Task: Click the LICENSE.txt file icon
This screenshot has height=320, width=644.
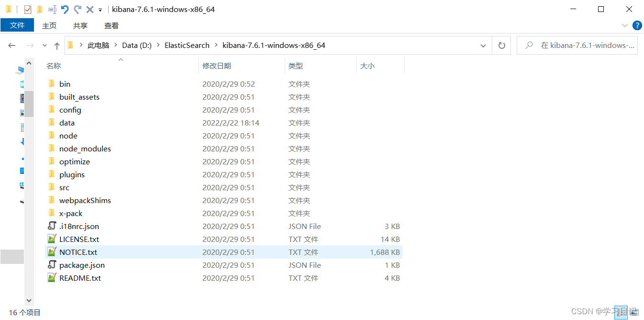Action: (52, 239)
